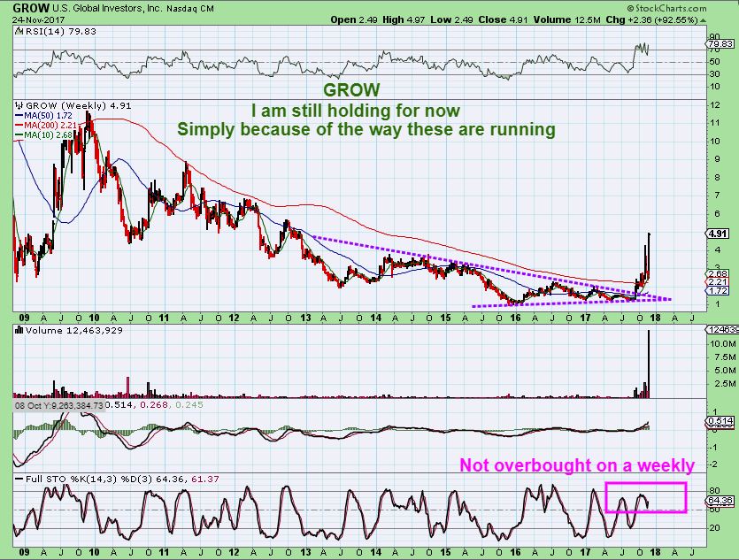This screenshot has width=739, height=560.
Task: Select the Open 2.49 header value
Action: pos(353,19)
